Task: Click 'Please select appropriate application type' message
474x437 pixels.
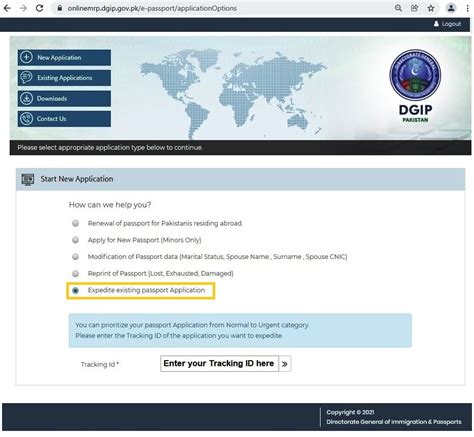Action: (110, 147)
